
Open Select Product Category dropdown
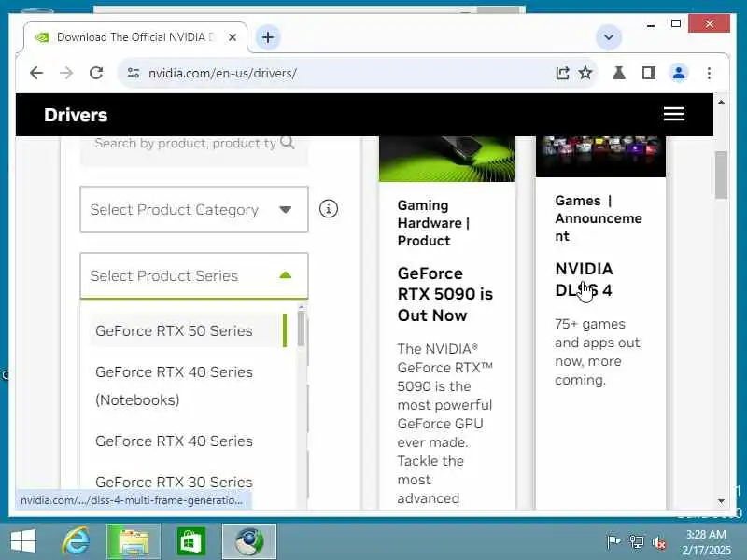(x=194, y=209)
